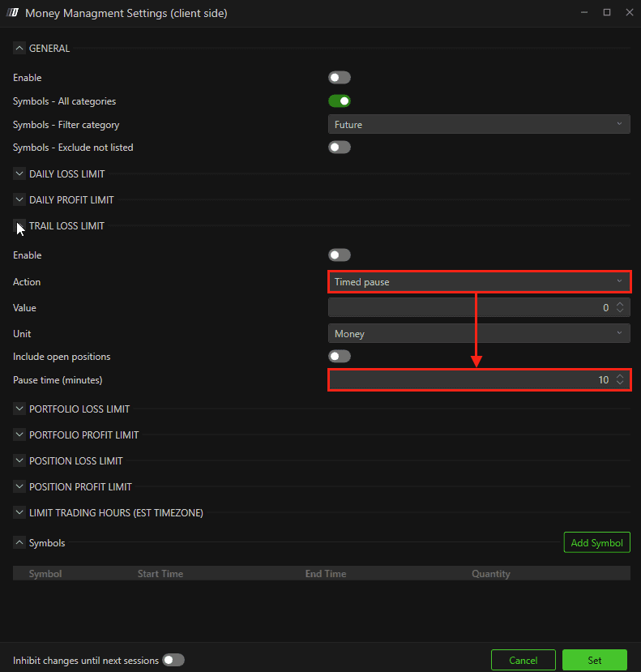Click the app logo in title bar

[12, 13]
